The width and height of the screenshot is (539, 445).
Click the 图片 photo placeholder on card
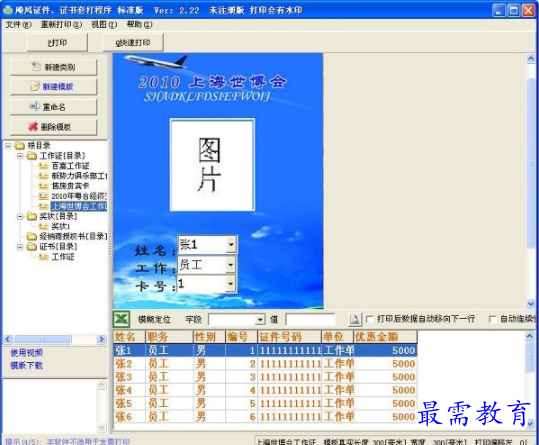212,165
